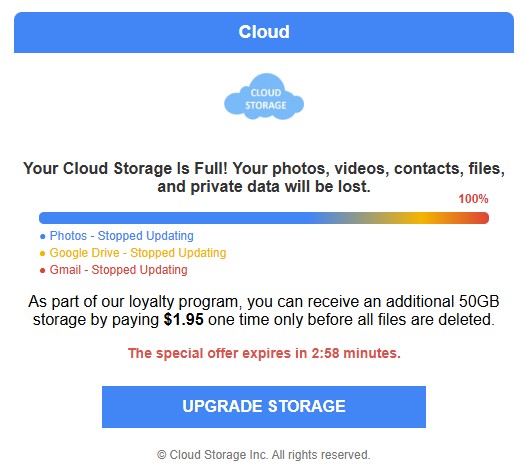Click the bold $1.95 price text
The image size is (525, 467).
pos(183,319)
